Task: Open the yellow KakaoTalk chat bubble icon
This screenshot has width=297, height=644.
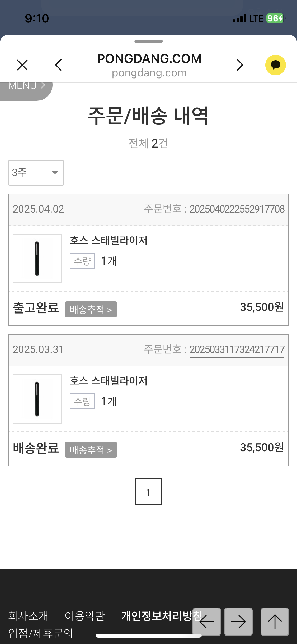Action: 275,65
